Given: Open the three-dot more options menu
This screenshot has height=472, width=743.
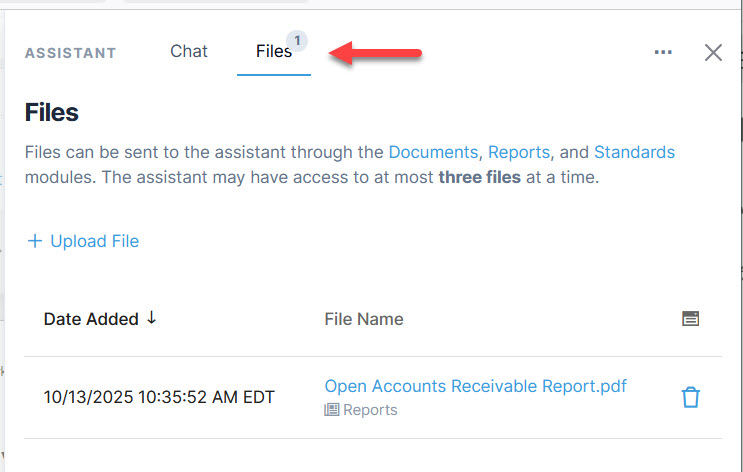Looking at the screenshot, I should (x=663, y=53).
